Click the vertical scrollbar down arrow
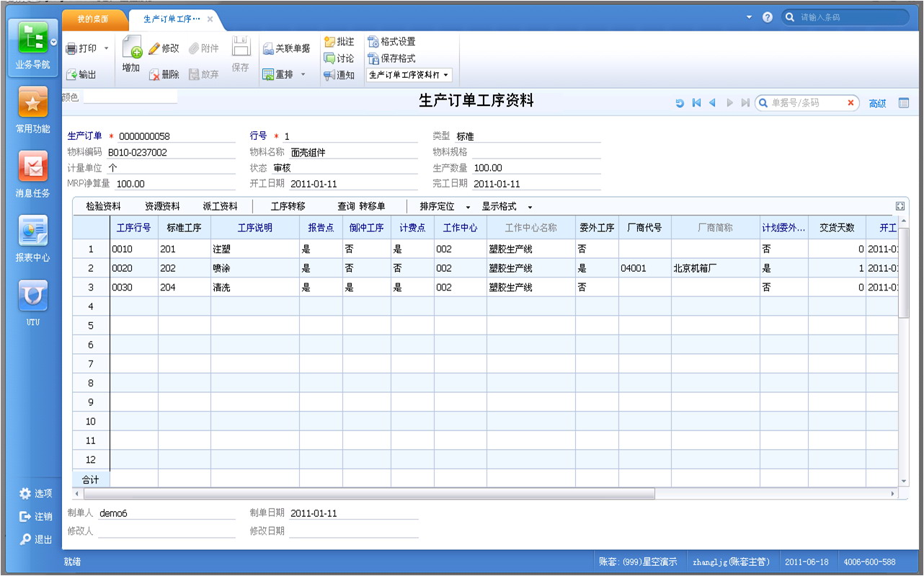924x576 pixels. point(904,481)
